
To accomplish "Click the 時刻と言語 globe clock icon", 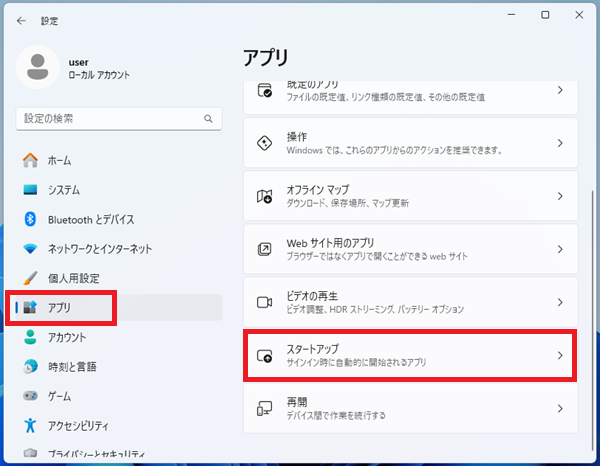I will [x=30, y=367].
